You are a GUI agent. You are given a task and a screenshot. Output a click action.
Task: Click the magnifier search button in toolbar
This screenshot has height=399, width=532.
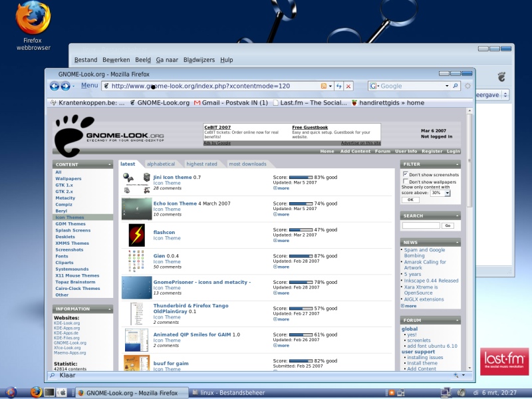(456, 86)
